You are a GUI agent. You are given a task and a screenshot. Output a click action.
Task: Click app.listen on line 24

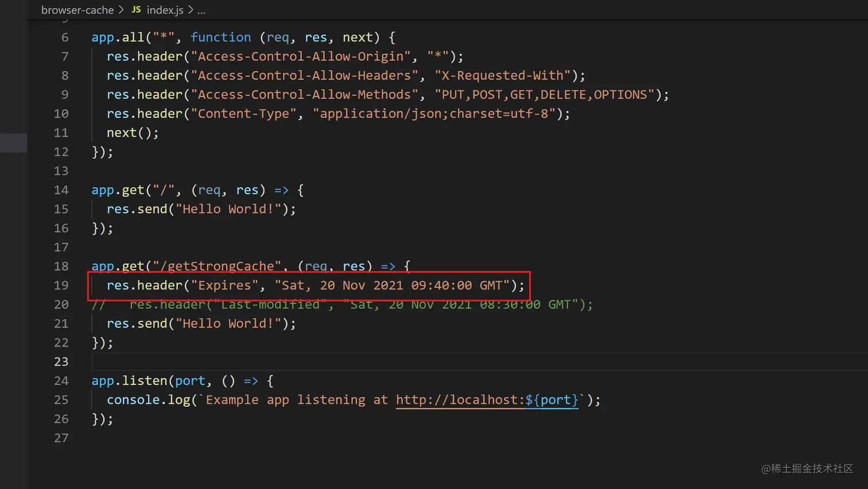[129, 381]
